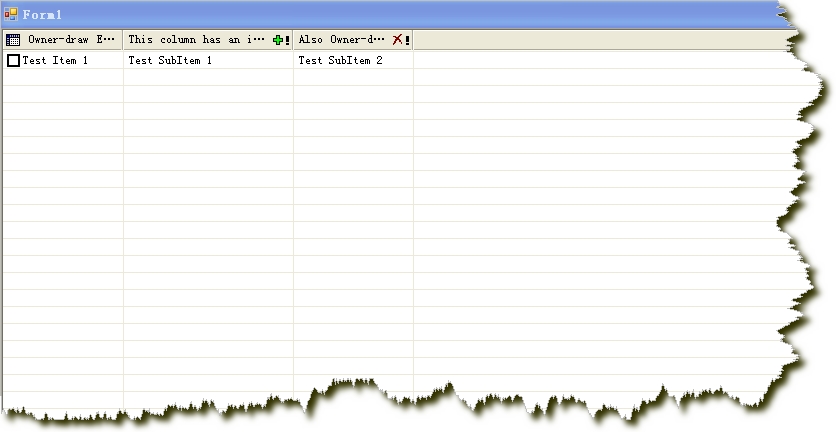
Task: Click the calendar icon in first column header
Action: pyautogui.click(x=13, y=39)
